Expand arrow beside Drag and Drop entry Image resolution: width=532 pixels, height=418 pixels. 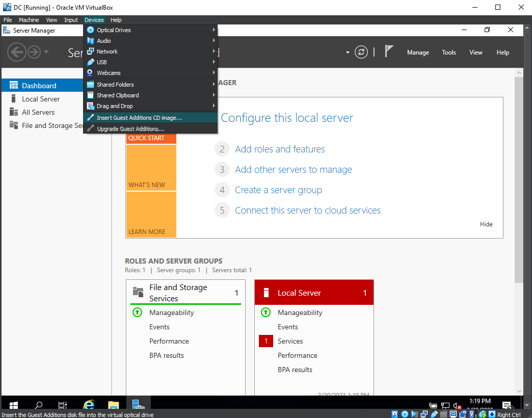click(214, 106)
